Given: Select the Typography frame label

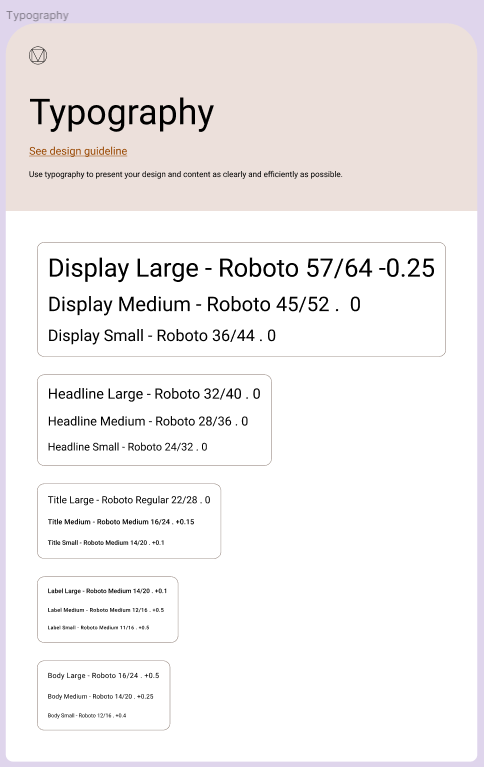Looking at the screenshot, I should point(37,15).
